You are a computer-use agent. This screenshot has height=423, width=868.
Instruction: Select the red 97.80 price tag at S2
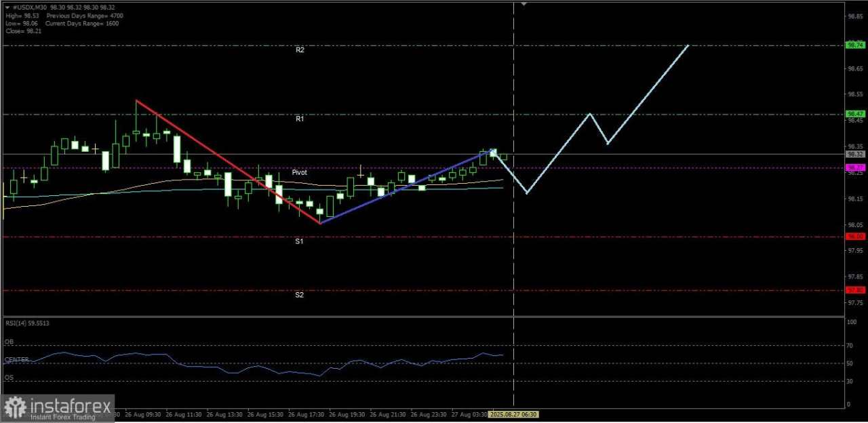pos(855,289)
